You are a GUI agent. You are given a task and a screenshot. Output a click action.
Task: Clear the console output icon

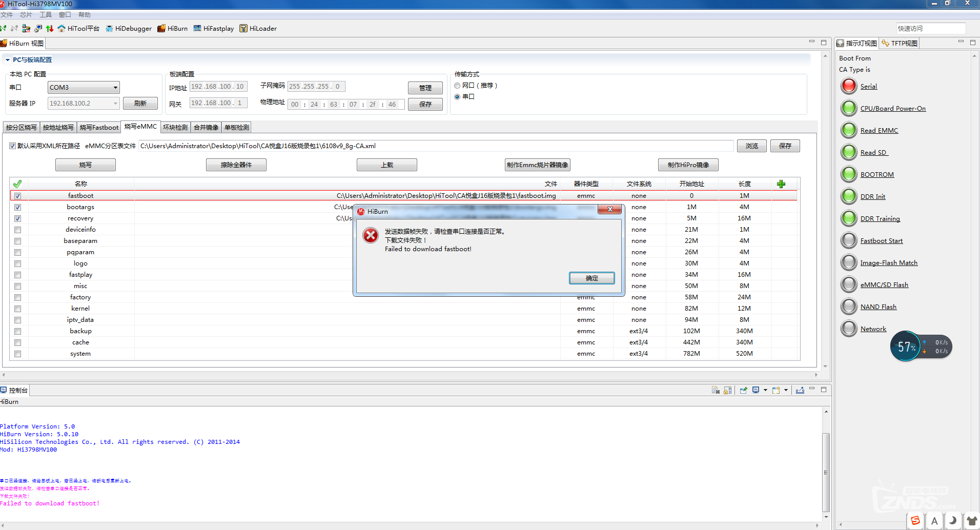[x=716, y=390]
